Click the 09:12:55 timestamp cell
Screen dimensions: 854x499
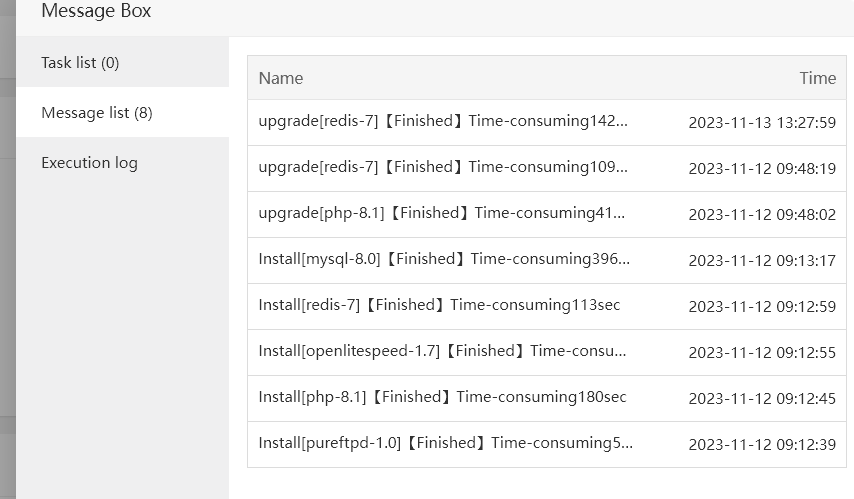tap(762, 353)
